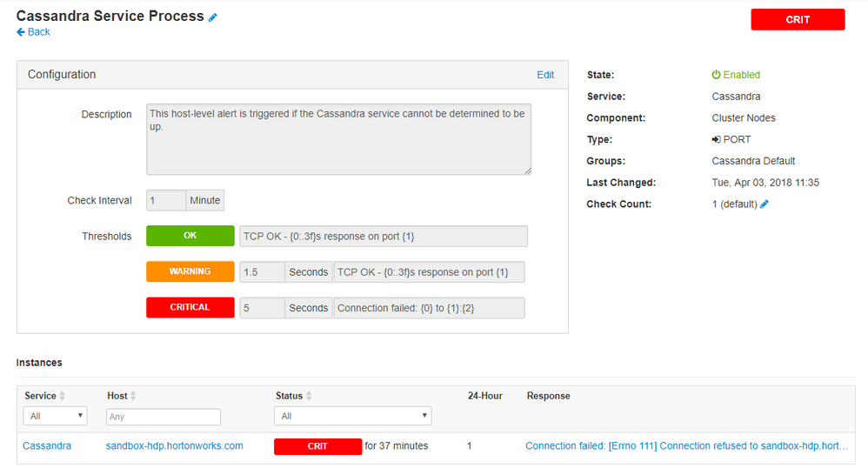Click the 24-Hour count value 1
This screenshot has width=868, height=468.
[470, 446]
